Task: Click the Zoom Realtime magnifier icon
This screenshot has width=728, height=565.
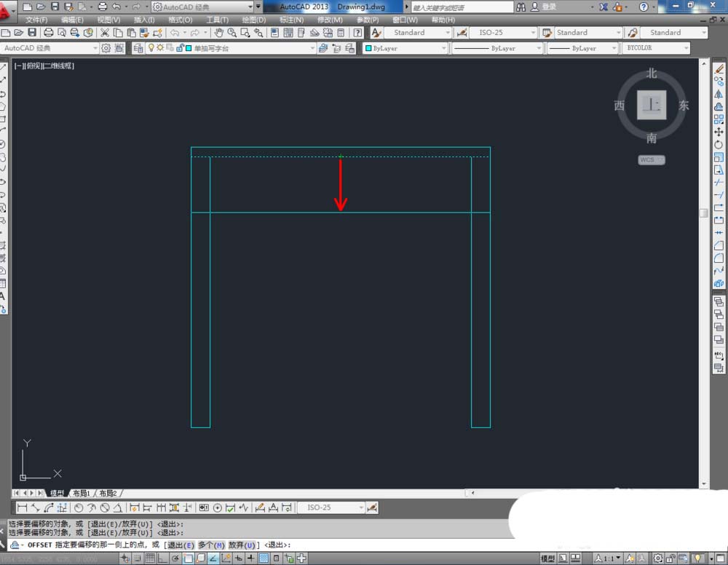Action: pyautogui.click(x=232, y=33)
